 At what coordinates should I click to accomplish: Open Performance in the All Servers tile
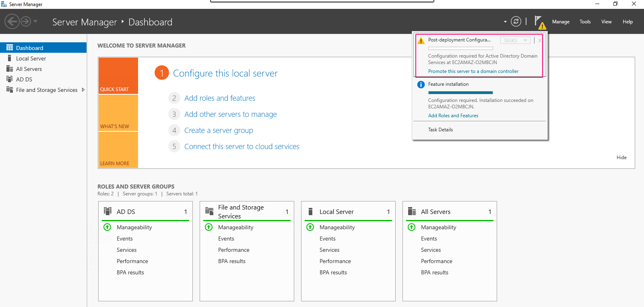click(437, 261)
